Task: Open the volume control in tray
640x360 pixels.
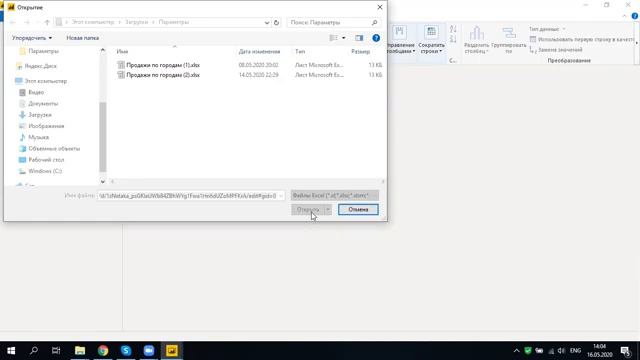Action: pos(561,351)
